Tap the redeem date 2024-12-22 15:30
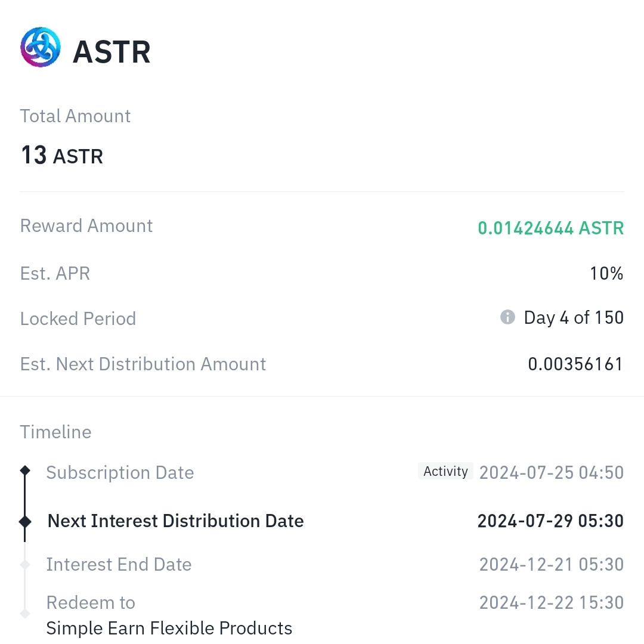Viewport: 644px width, 644px height. 551,602
